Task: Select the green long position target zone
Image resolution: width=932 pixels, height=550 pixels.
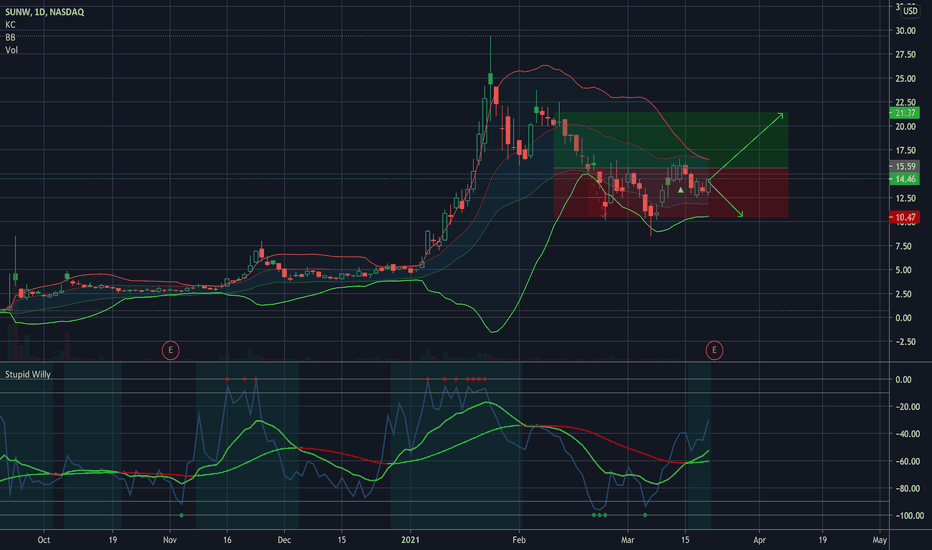Action: (670, 140)
